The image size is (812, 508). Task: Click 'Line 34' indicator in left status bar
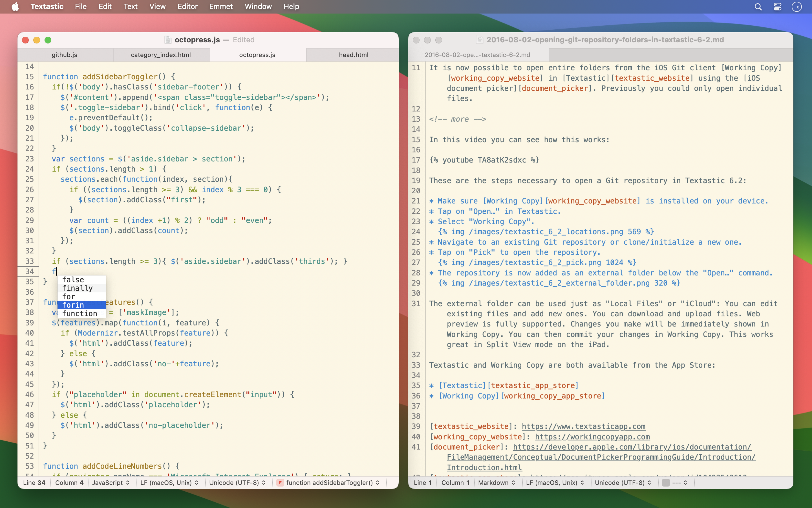(34, 483)
